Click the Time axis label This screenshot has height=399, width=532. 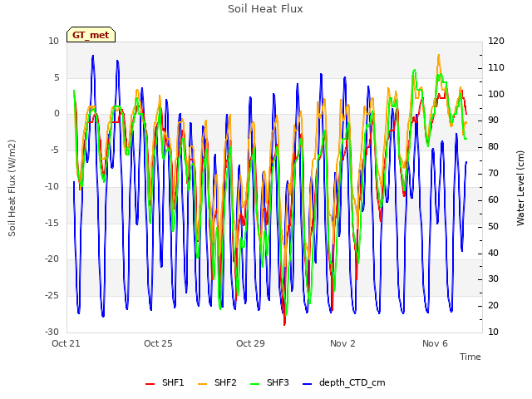(470, 357)
